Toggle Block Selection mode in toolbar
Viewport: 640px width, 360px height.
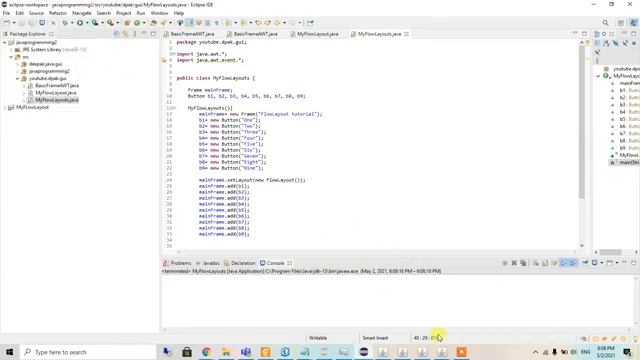pos(208,23)
